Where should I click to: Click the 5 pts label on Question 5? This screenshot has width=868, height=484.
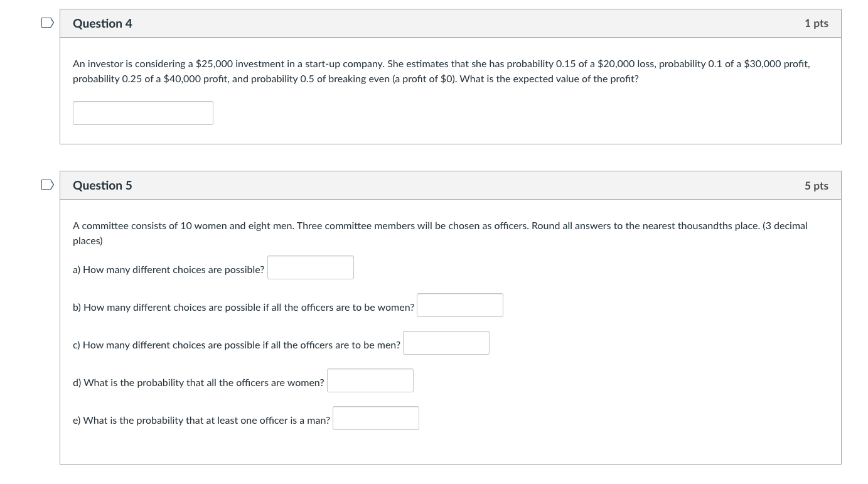[817, 185]
